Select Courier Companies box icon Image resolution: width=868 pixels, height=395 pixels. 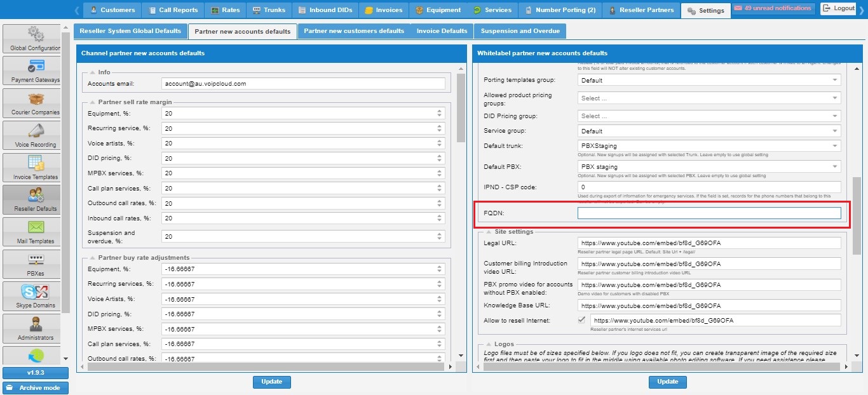pyautogui.click(x=36, y=99)
